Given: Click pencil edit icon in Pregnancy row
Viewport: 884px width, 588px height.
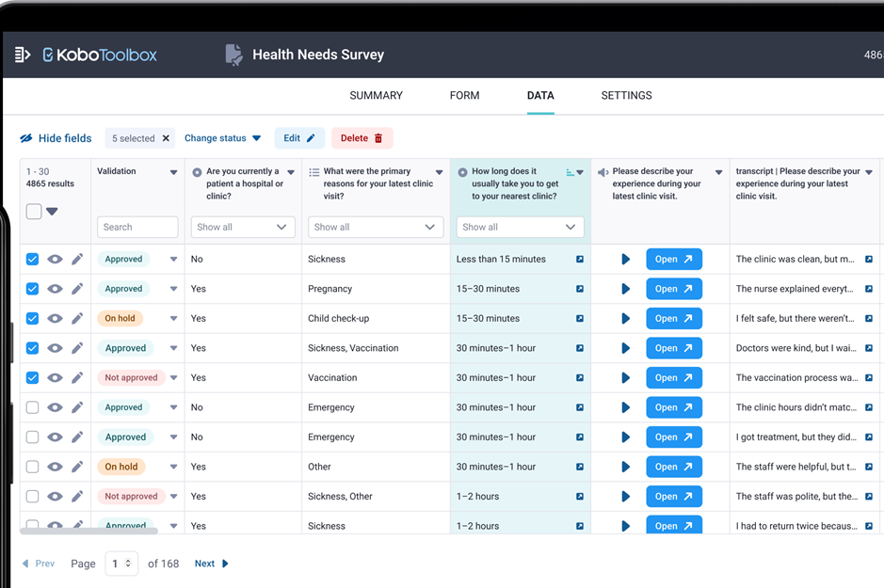Looking at the screenshot, I should [x=77, y=289].
